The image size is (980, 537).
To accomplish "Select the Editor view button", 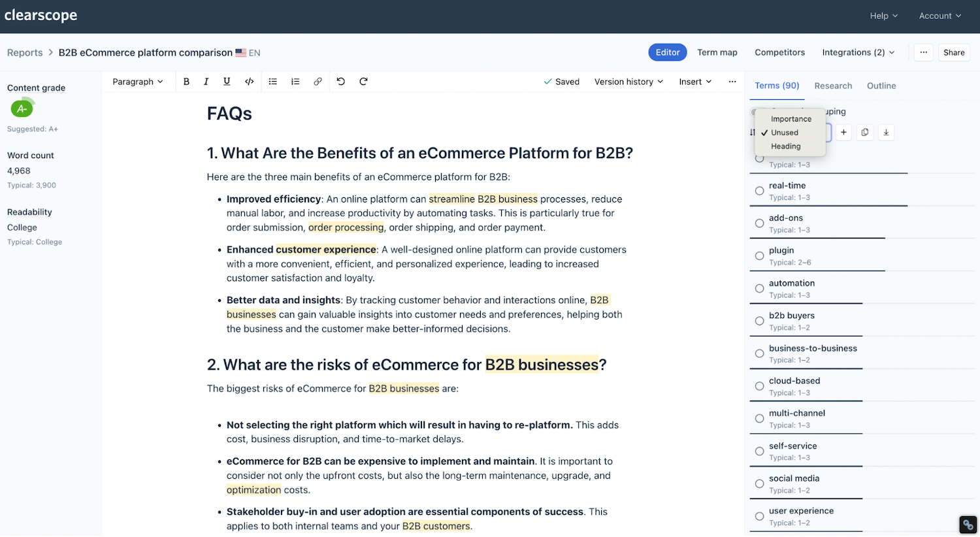I will [x=668, y=52].
